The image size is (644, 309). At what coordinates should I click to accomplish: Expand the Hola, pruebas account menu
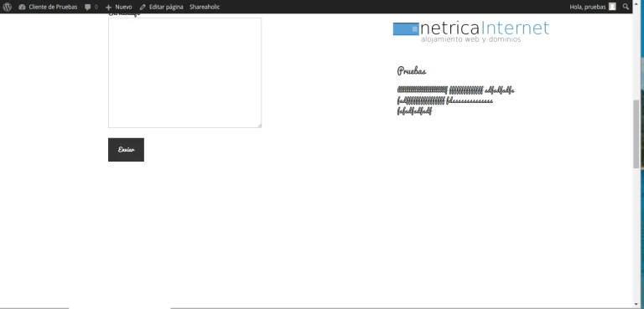tap(587, 7)
